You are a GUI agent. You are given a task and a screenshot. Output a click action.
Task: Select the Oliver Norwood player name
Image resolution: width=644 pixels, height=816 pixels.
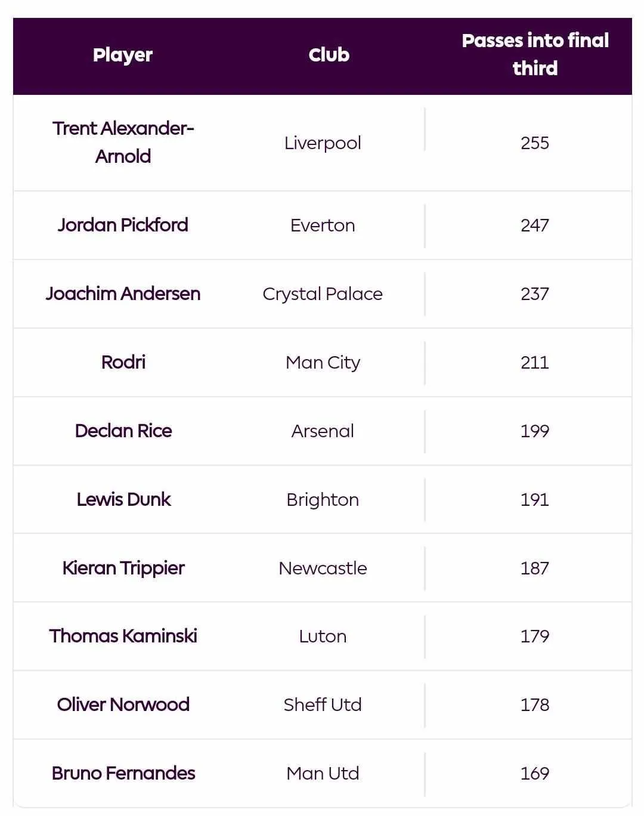click(123, 704)
